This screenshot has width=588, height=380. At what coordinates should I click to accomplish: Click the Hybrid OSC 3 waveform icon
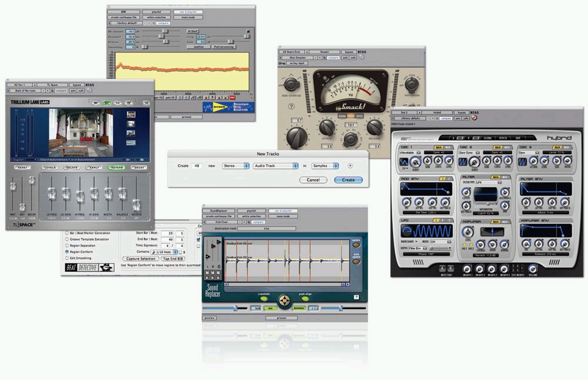tap(522, 162)
